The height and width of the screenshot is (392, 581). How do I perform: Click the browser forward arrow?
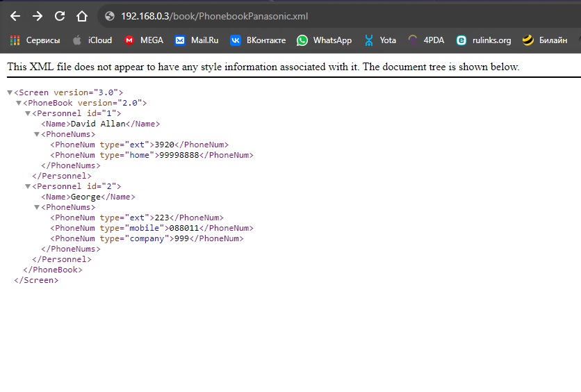[x=37, y=16]
